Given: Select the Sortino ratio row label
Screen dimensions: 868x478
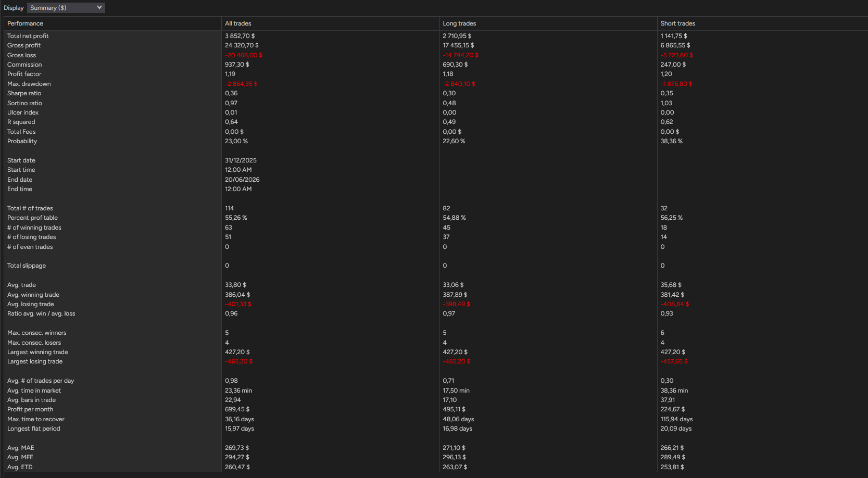Looking at the screenshot, I should tap(24, 103).
